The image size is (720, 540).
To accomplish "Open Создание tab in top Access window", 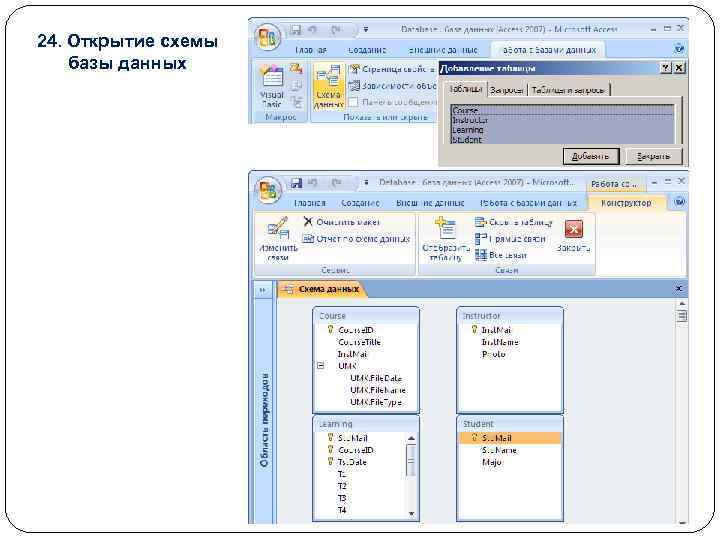I will click(x=366, y=50).
